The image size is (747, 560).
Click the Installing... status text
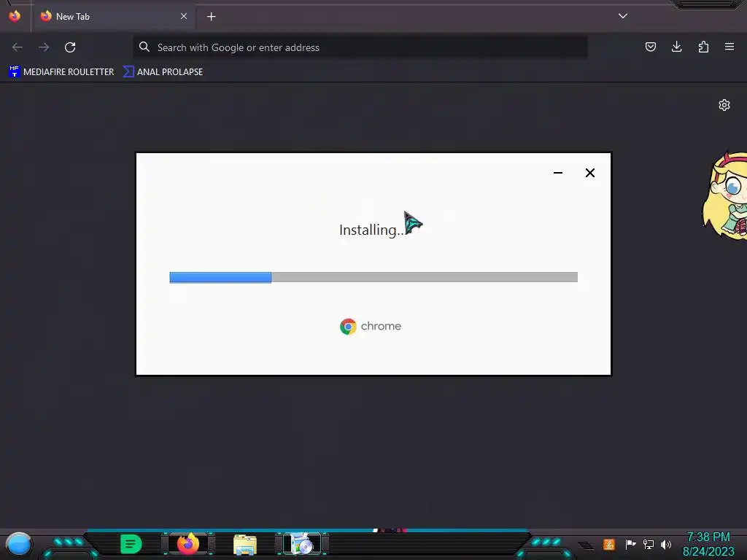tap(371, 230)
